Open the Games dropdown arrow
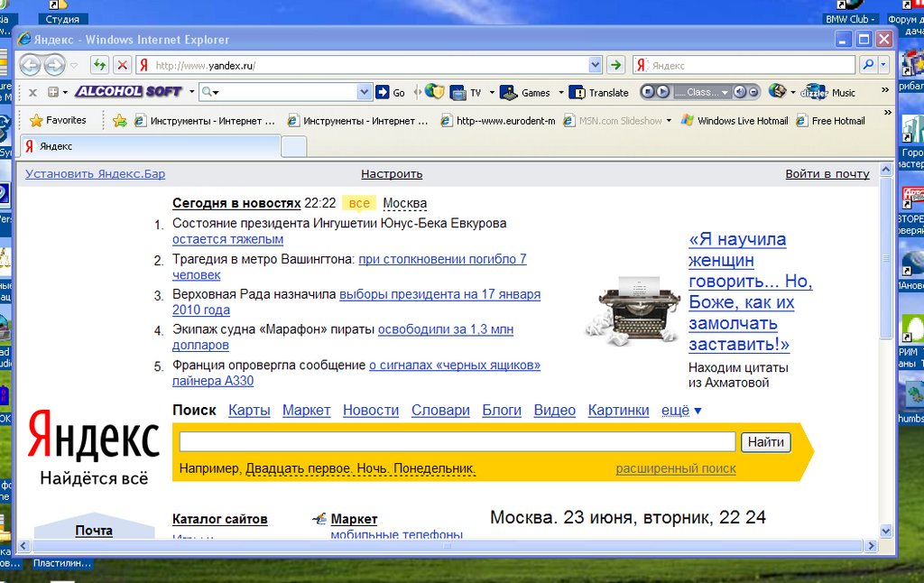924x583 pixels. pyautogui.click(x=560, y=93)
